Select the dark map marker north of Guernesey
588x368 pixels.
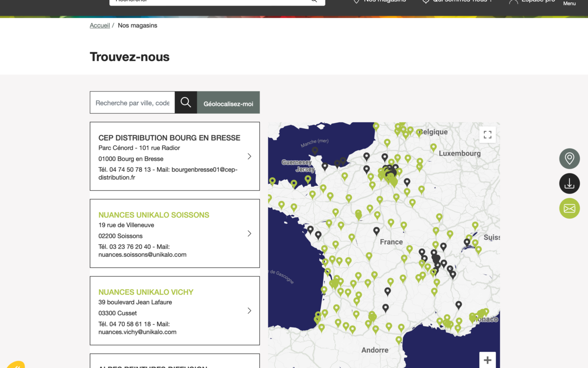point(315,150)
